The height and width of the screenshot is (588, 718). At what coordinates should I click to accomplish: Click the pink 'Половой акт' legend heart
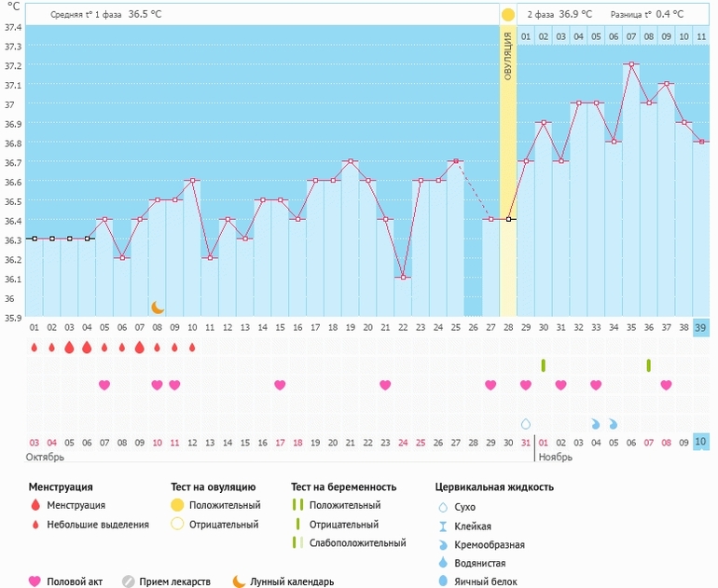coord(35,581)
